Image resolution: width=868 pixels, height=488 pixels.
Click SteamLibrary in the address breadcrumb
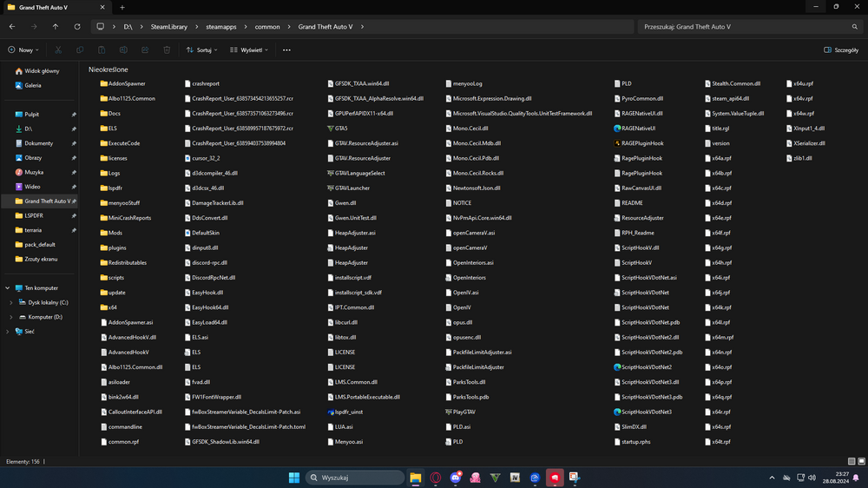click(x=168, y=27)
